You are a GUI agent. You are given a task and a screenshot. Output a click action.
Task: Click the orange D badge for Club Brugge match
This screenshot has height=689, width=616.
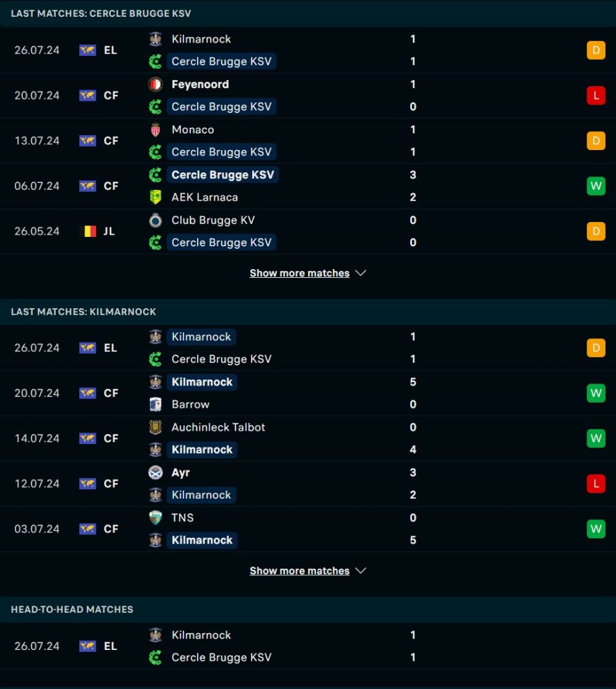(x=595, y=231)
